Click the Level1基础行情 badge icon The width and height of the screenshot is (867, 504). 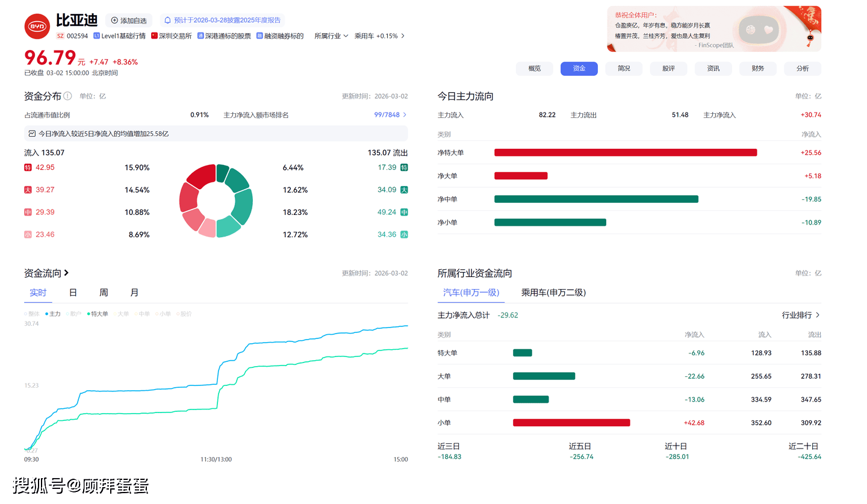tap(97, 36)
